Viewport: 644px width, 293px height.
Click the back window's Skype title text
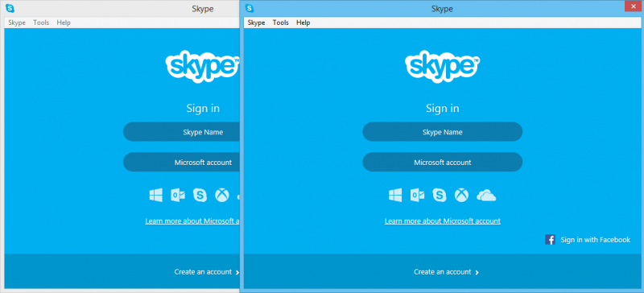click(x=203, y=9)
